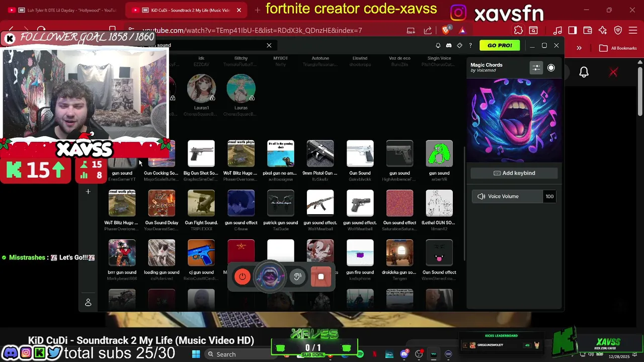The width and height of the screenshot is (644, 362).
Task: Play Gun Sound Delay sound
Action: pos(162,203)
